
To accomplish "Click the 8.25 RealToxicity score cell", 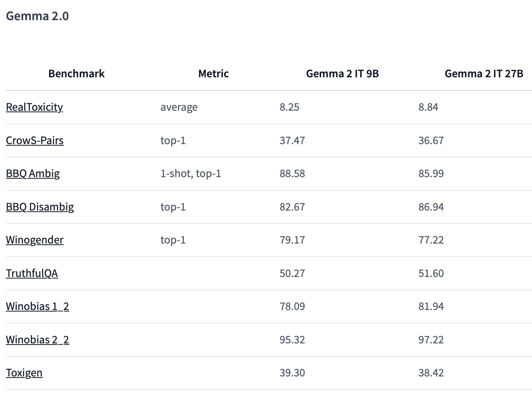I will click(289, 107).
